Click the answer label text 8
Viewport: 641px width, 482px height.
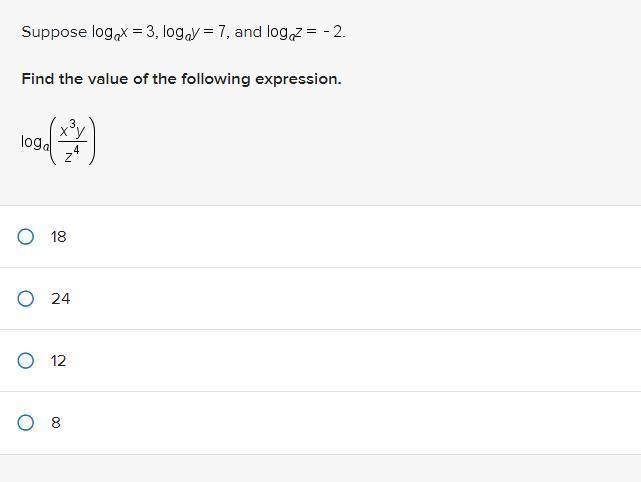coord(56,423)
